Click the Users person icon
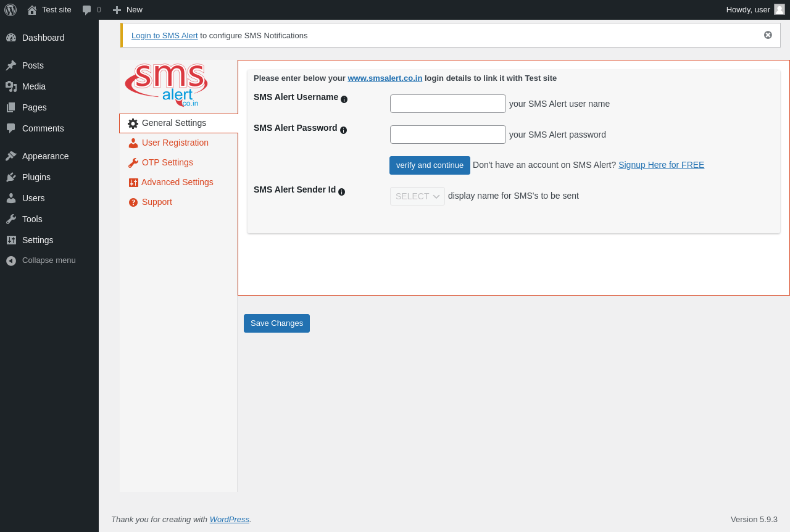 (x=11, y=198)
